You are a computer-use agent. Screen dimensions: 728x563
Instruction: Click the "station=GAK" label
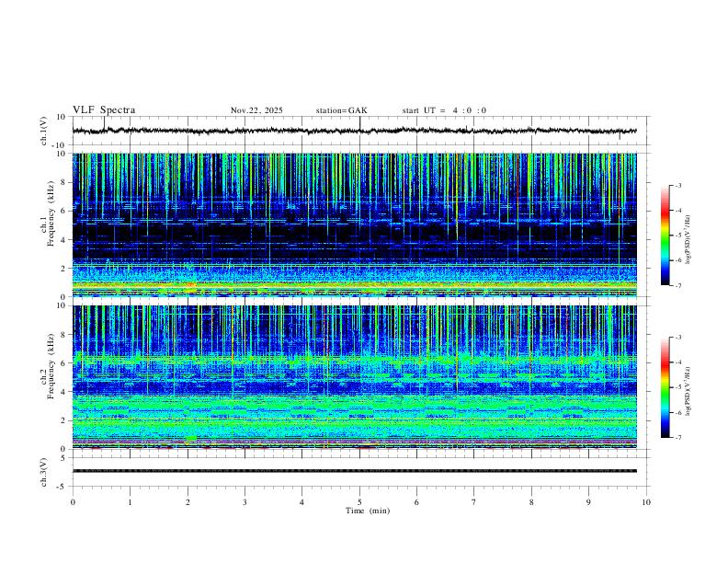click(341, 110)
